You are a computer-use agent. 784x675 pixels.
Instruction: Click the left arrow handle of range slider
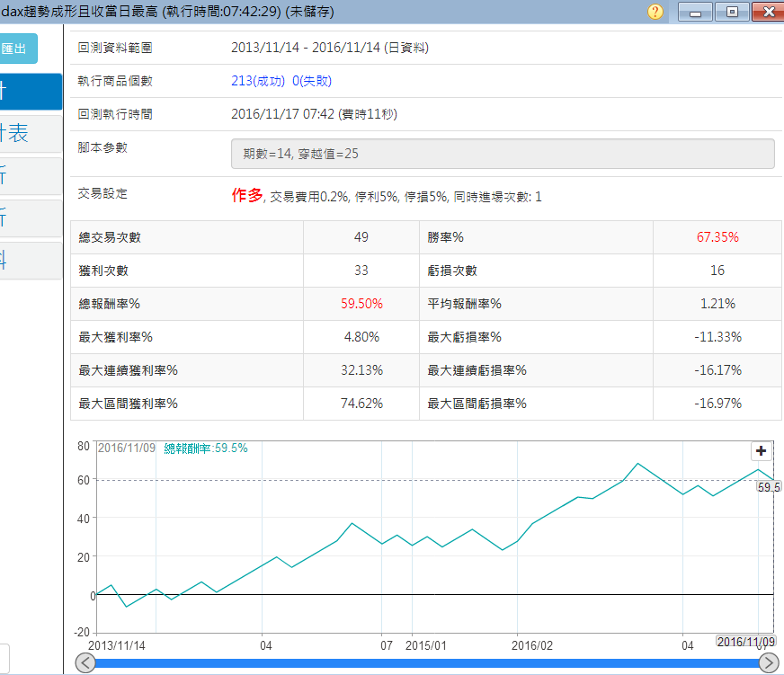pos(85,663)
